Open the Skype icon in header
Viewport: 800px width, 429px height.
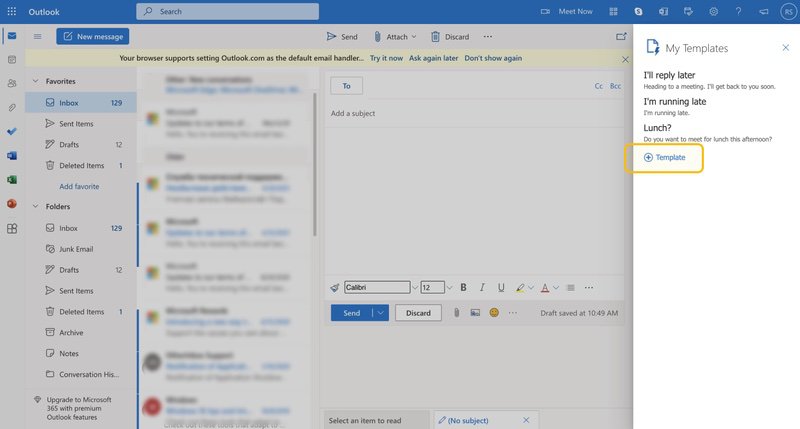point(639,11)
